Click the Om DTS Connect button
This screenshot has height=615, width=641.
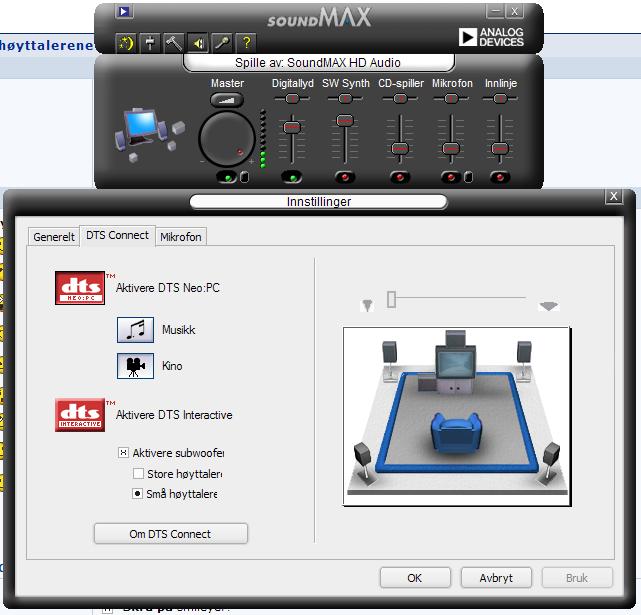(x=170, y=534)
